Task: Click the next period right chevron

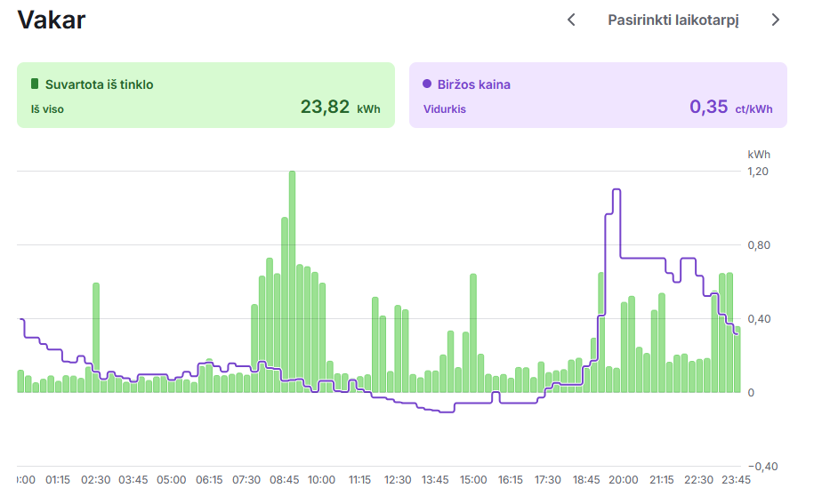Action: point(775,20)
